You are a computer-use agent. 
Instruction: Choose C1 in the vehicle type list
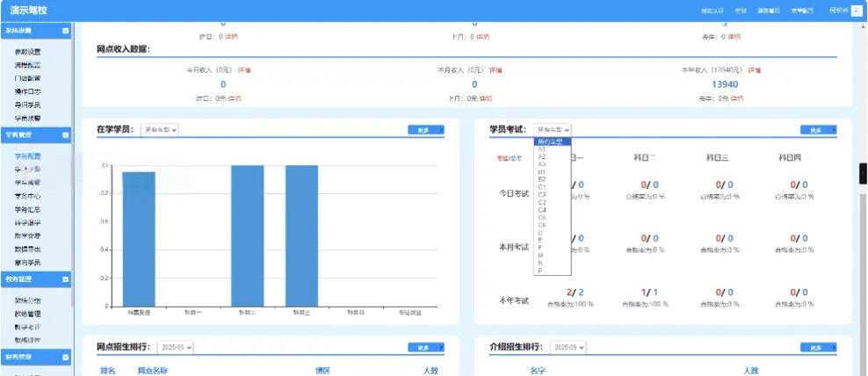tap(553, 187)
